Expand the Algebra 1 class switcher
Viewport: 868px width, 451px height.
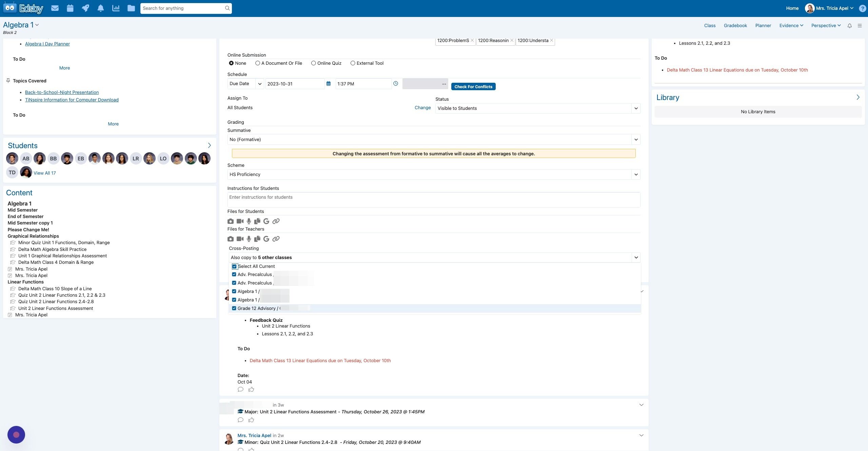(x=37, y=25)
